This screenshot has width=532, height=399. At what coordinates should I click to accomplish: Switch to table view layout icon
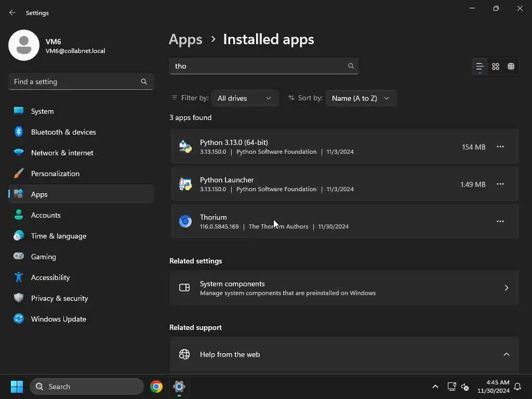click(511, 66)
